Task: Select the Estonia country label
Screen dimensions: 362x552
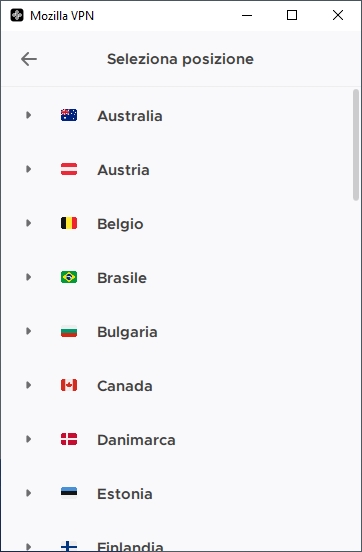Action: pyautogui.click(x=125, y=494)
